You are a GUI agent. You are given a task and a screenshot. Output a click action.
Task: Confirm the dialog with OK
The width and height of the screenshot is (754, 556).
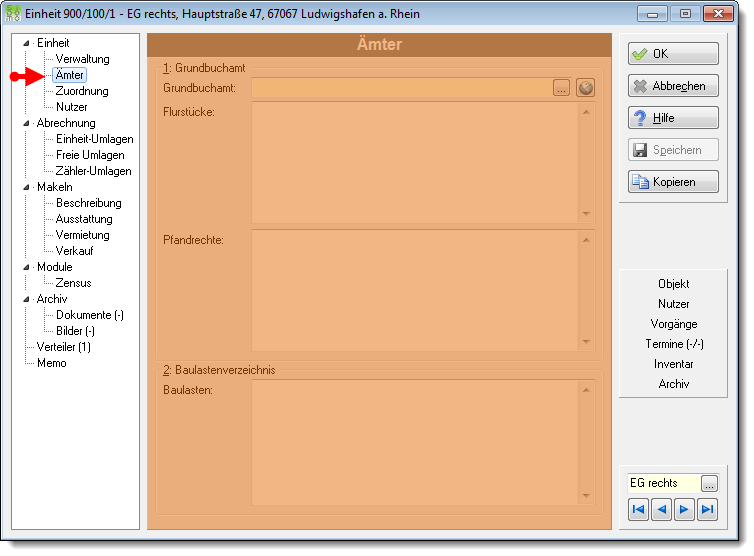click(673, 53)
